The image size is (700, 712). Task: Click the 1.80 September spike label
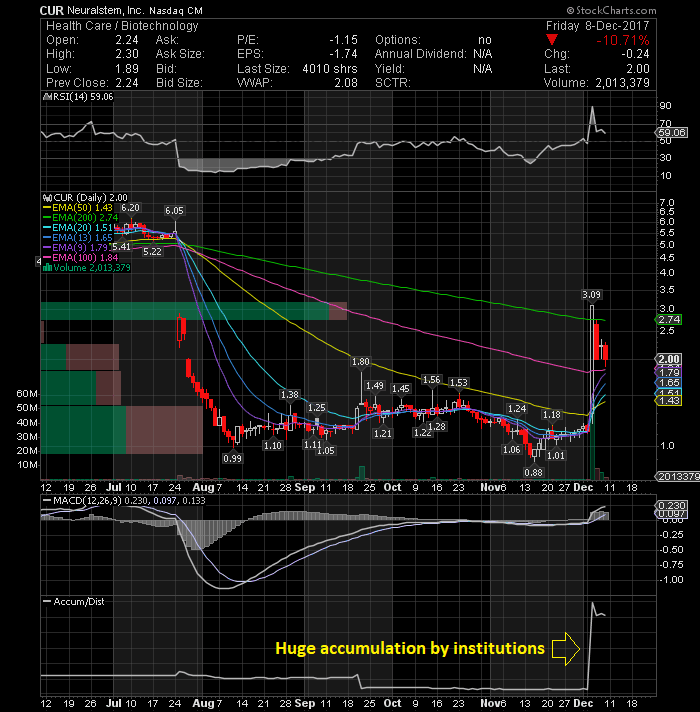[361, 362]
